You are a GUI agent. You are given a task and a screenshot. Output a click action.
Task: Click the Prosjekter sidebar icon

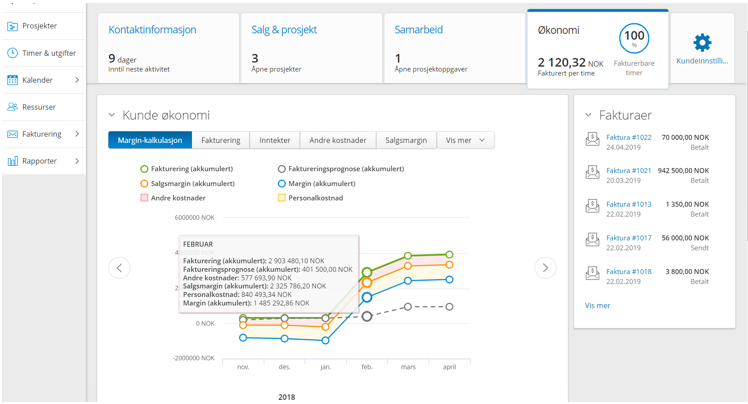(x=13, y=26)
